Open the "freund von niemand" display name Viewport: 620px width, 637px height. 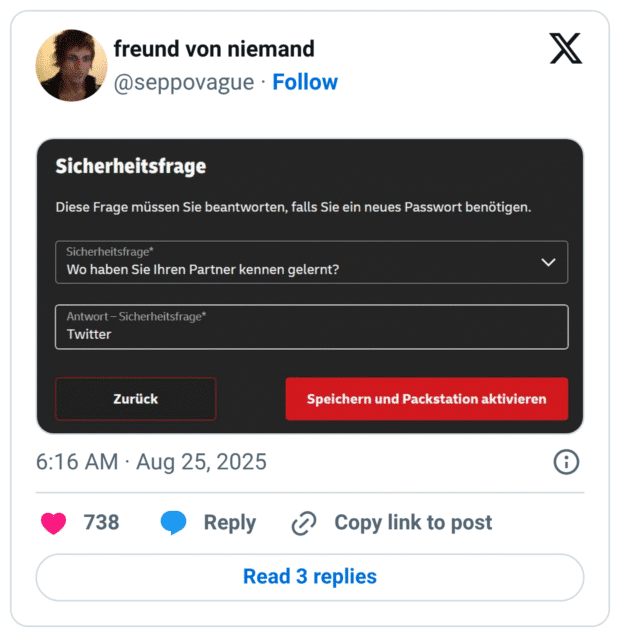(x=214, y=49)
